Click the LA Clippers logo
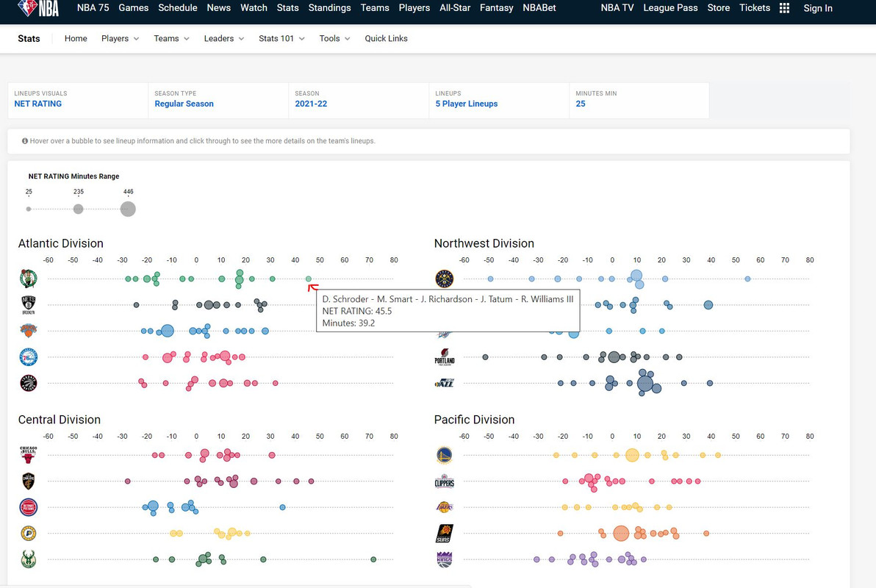The height and width of the screenshot is (588, 876). coord(445,482)
